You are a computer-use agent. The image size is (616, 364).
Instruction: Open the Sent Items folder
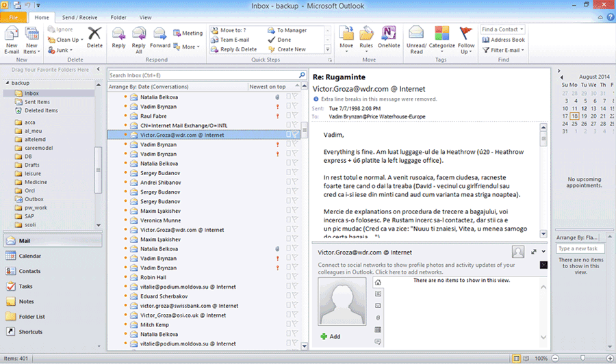click(x=37, y=102)
